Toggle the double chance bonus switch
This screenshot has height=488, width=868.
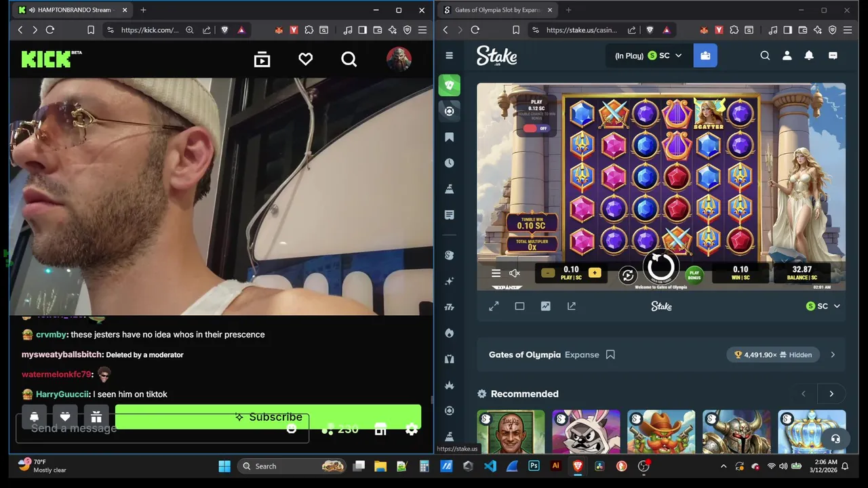pyautogui.click(x=536, y=128)
